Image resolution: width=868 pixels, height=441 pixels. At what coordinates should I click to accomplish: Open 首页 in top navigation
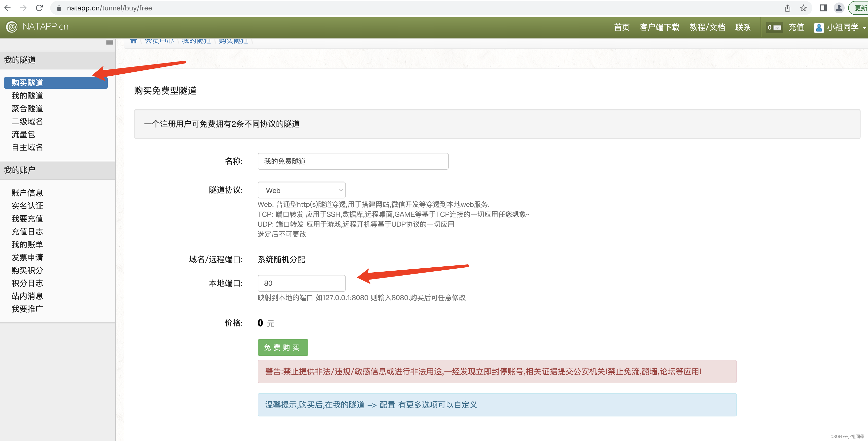click(622, 27)
